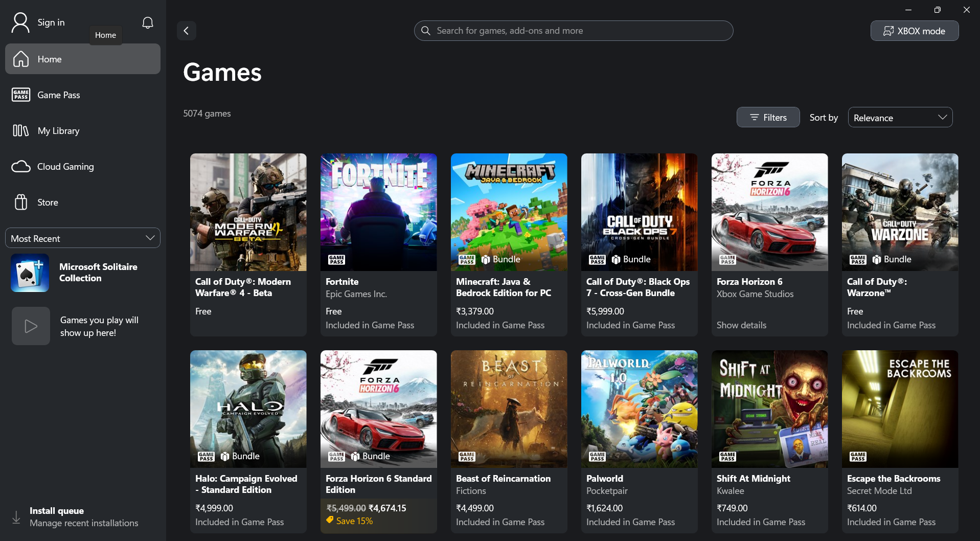Click Game Pass badge on Shift At Midnight
The height and width of the screenshot is (541, 980).
727,457
